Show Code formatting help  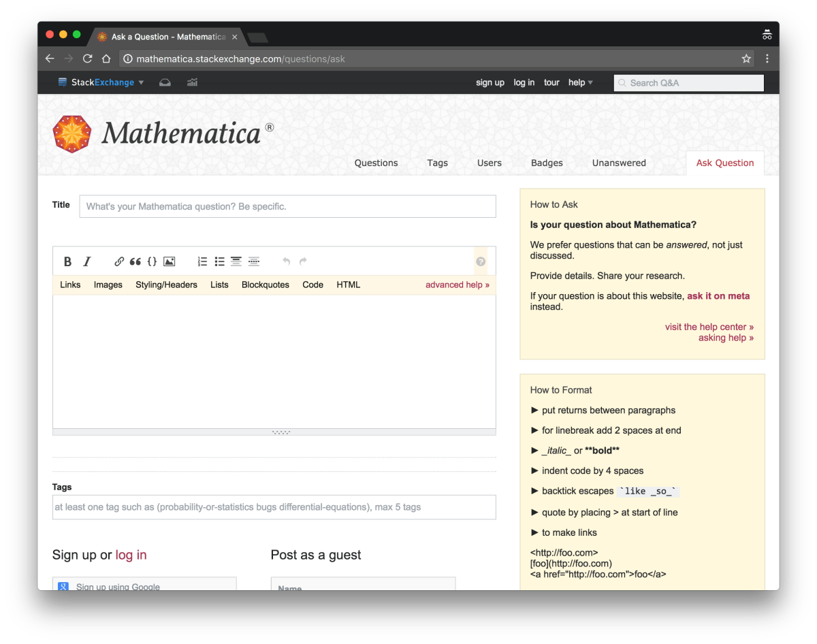coord(313,285)
